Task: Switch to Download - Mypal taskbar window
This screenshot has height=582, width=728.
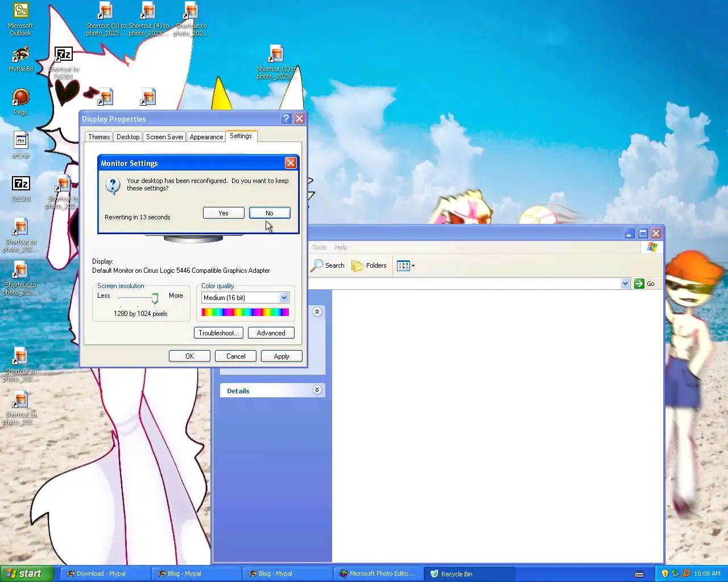Action: click(x=105, y=573)
